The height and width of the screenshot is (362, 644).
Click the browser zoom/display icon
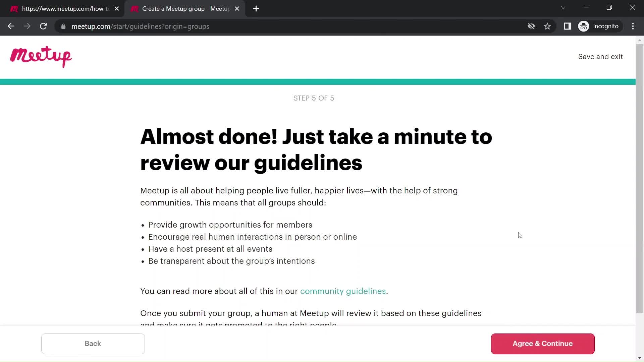567,26
